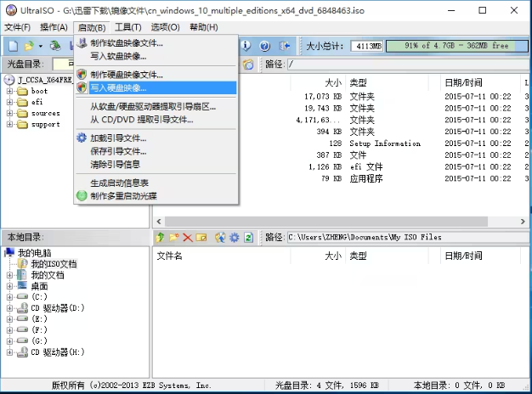
Task: Click the green multi-boot CD icon in menu
Action: (82, 195)
